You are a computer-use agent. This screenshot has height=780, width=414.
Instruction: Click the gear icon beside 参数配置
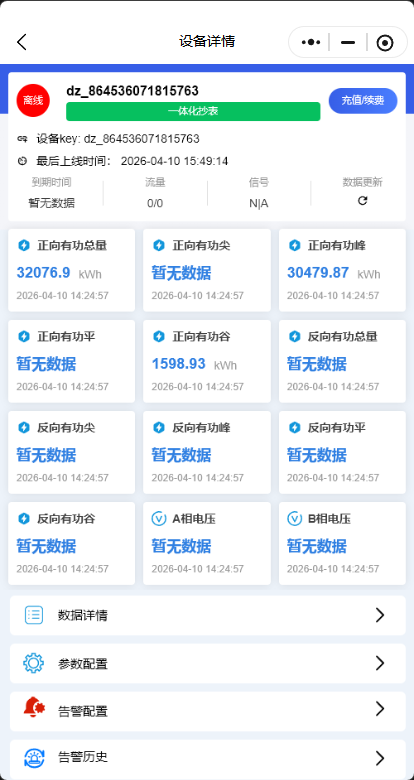coord(34,664)
